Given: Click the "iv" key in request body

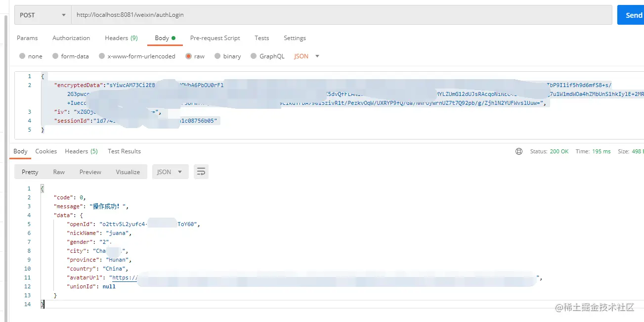Looking at the screenshot, I should pos(60,112).
